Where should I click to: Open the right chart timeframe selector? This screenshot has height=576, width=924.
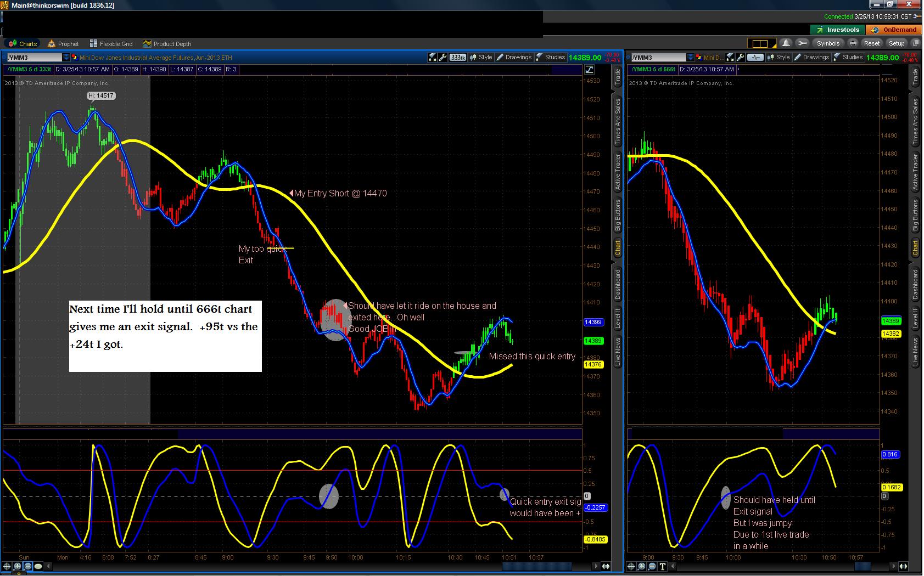pyautogui.click(x=755, y=57)
